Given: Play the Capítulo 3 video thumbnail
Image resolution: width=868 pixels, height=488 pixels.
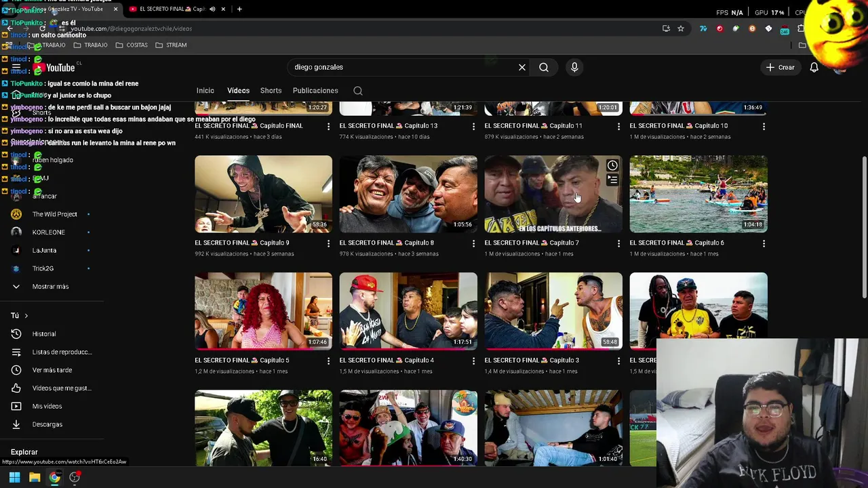Looking at the screenshot, I should click(x=553, y=311).
